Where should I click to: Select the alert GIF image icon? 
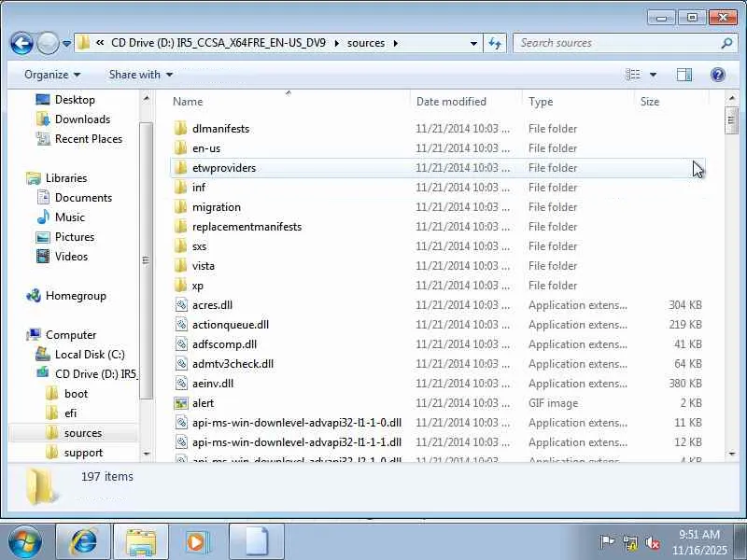pyautogui.click(x=181, y=403)
